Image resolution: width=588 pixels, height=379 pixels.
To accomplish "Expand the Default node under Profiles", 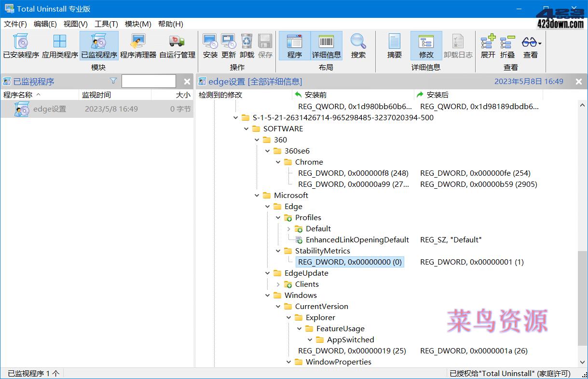I will click(289, 228).
